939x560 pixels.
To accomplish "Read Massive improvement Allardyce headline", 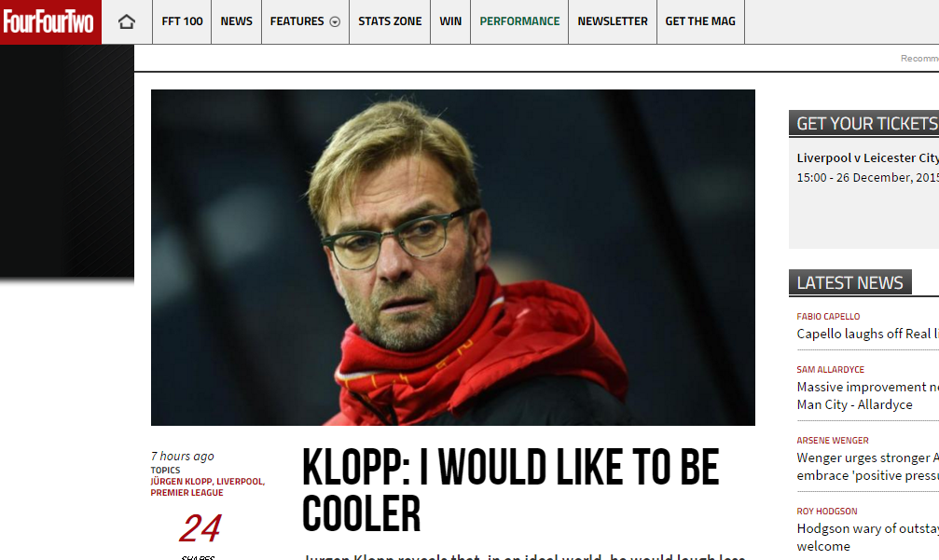I will pyautogui.click(x=868, y=396).
